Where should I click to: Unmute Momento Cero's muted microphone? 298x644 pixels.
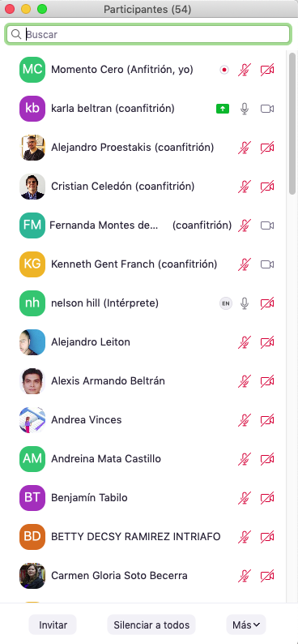(245, 70)
